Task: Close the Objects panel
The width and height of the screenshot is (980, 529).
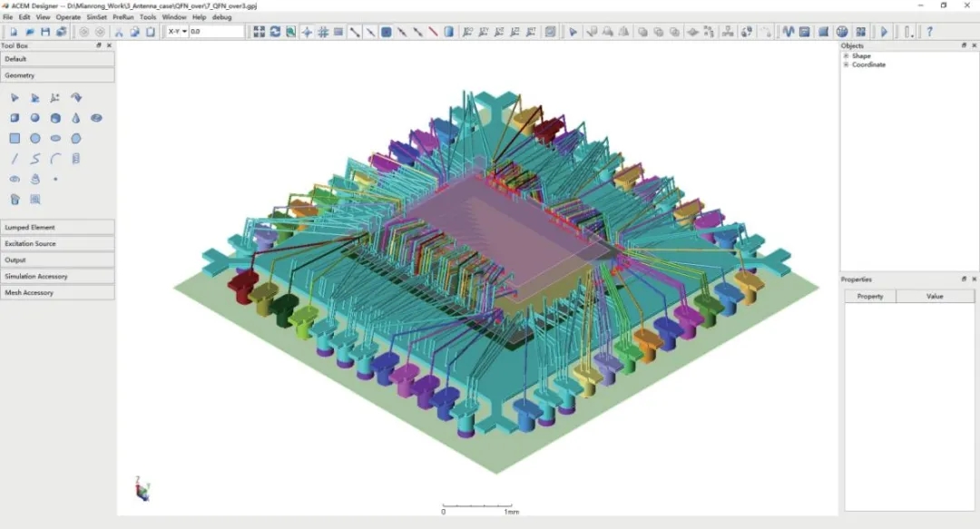Action: click(x=974, y=45)
